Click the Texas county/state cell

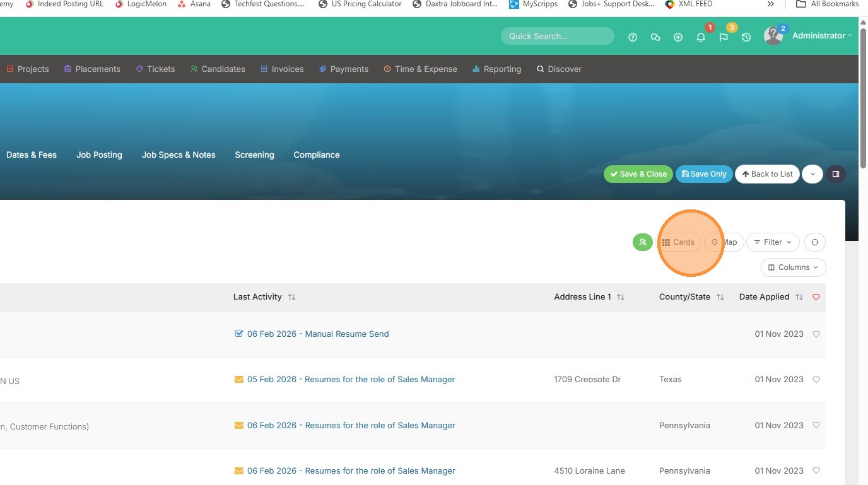[x=671, y=380]
